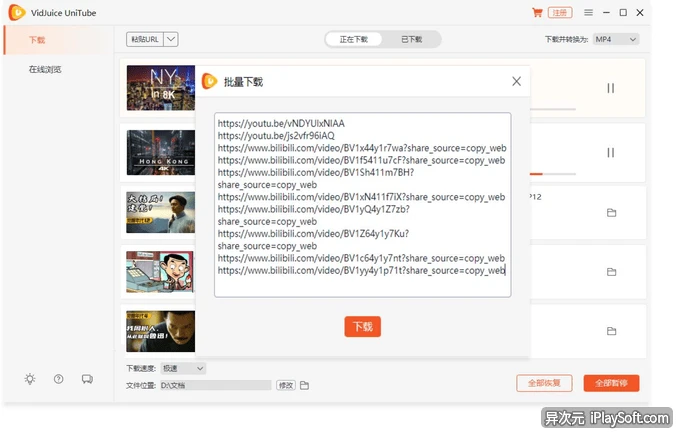680x436 pixels.
Task: Switch to the 已下载 tab
Action: tap(411, 39)
